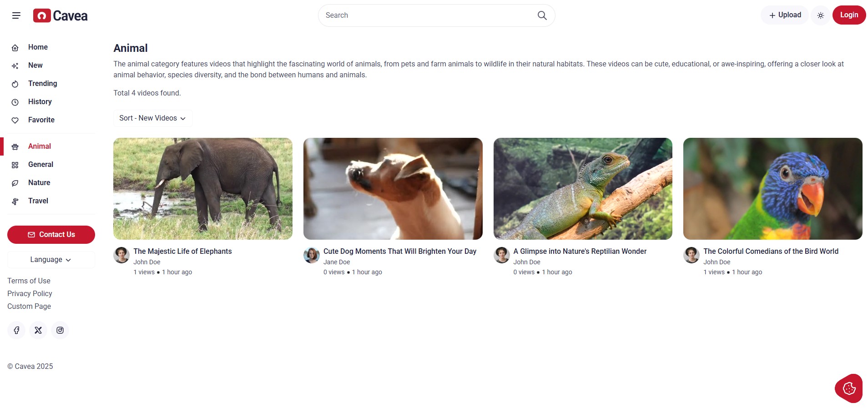Click Jane Doe's avatar icon
This screenshot has height=413, width=868.
point(312,255)
